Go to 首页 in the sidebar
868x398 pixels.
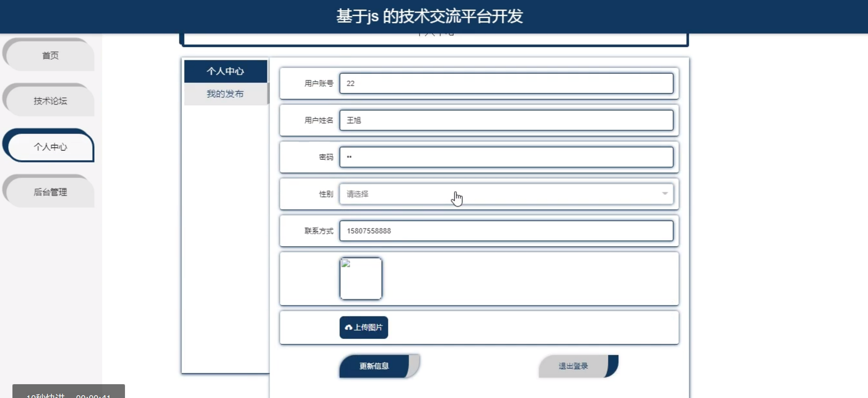pyautogui.click(x=50, y=55)
